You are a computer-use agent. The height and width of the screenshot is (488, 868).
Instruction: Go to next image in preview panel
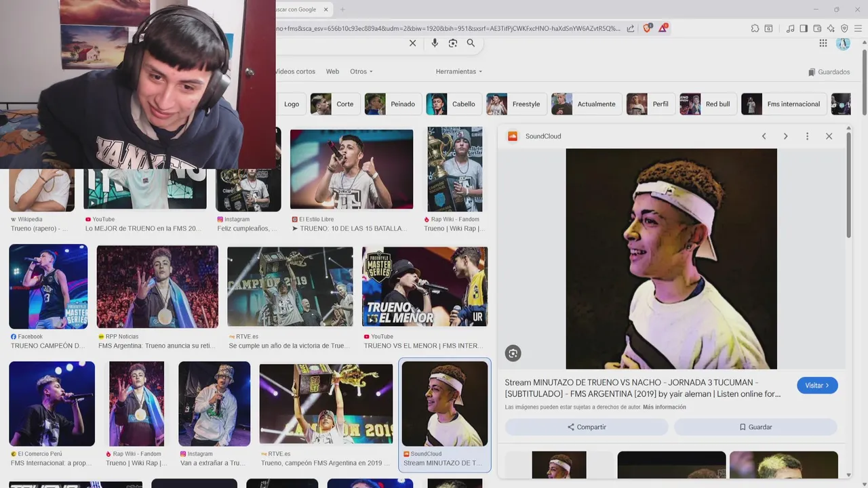tap(785, 136)
